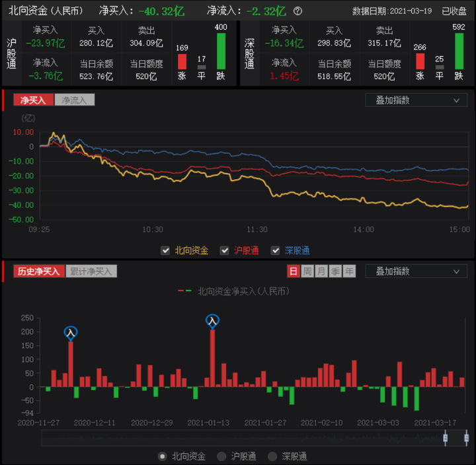Select the 季 period button
This screenshot has width=476, height=465.
tap(335, 271)
